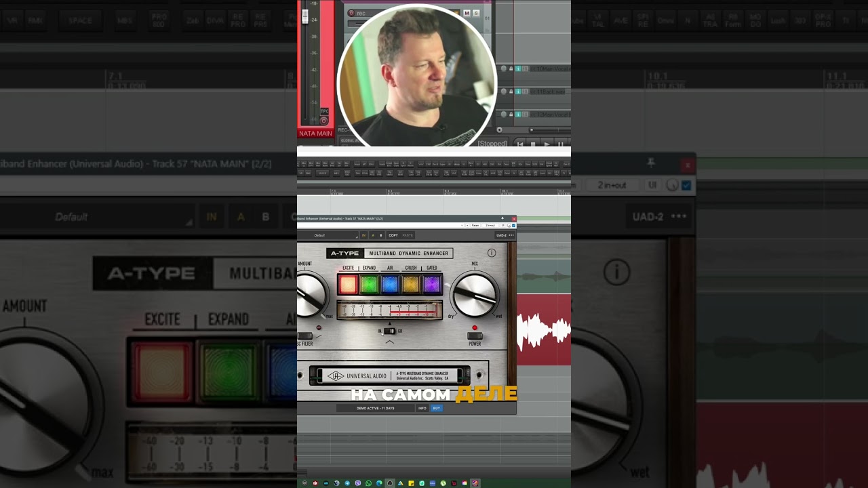Go to project start in the transport
Viewport: 868px width, 488px height.
point(520,144)
